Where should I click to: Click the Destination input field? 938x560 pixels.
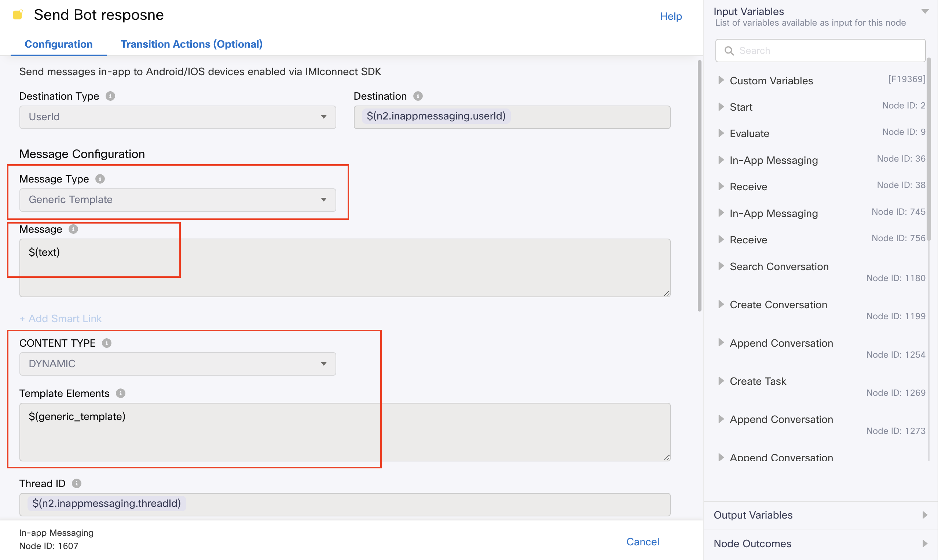(512, 117)
